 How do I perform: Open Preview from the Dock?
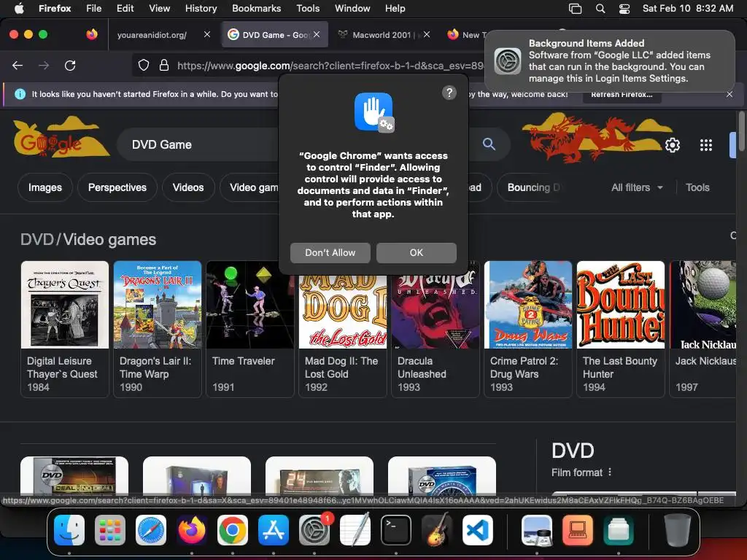537,530
